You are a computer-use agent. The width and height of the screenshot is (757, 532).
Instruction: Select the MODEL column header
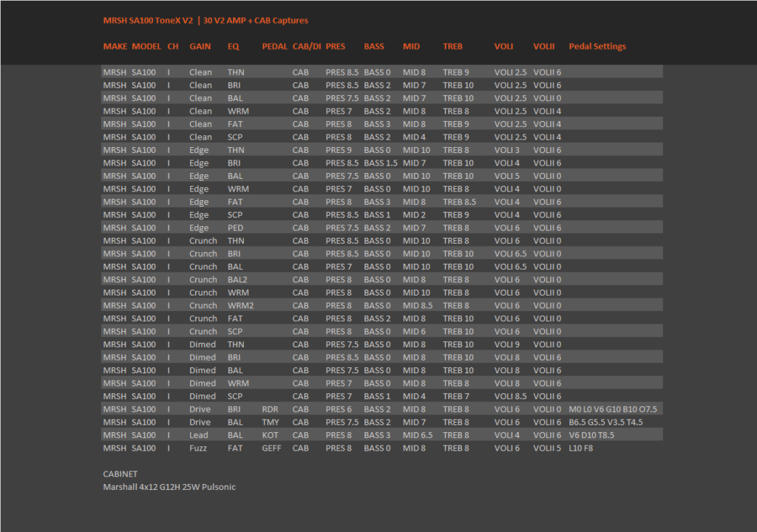(146, 47)
